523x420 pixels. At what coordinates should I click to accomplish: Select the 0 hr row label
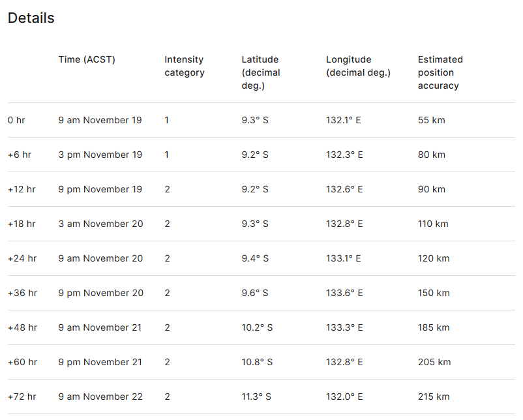pyautogui.click(x=16, y=120)
